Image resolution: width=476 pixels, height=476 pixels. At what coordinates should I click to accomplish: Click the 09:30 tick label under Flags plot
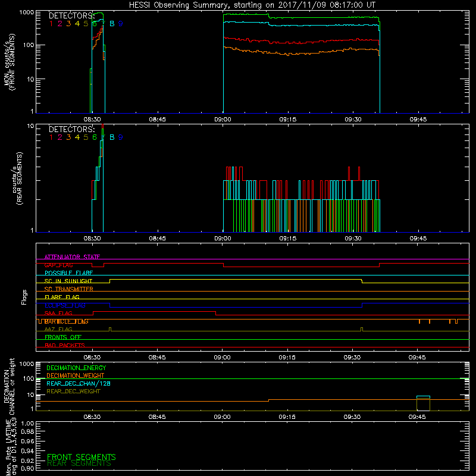point(352,358)
